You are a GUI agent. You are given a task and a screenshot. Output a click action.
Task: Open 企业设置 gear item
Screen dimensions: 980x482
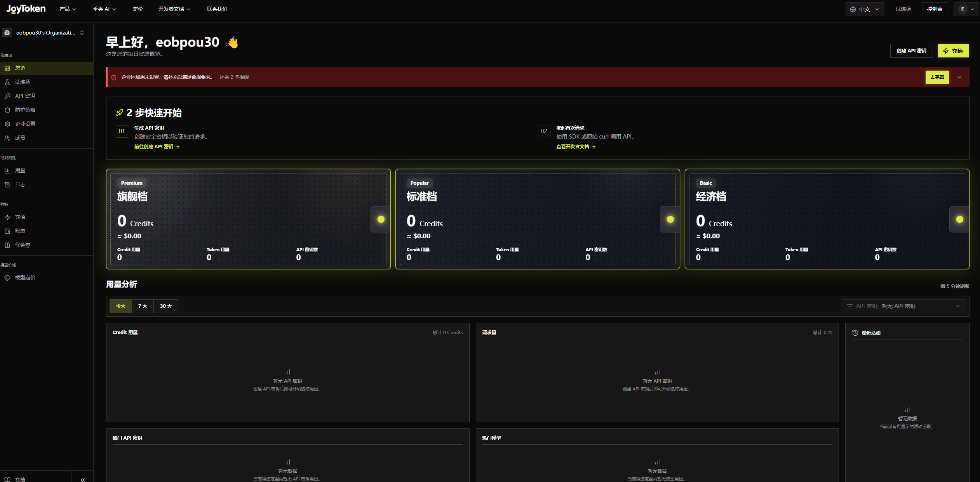coord(46,124)
